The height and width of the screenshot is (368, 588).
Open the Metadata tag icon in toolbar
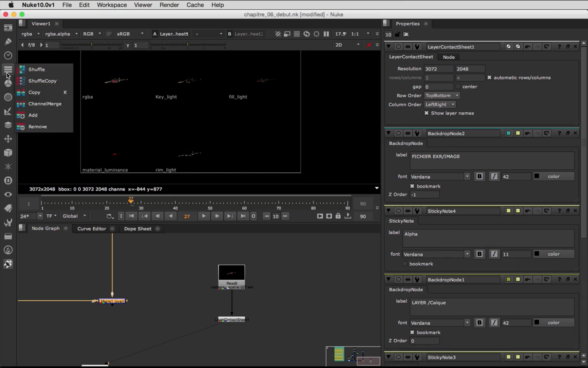pyautogui.click(x=8, y=208)
